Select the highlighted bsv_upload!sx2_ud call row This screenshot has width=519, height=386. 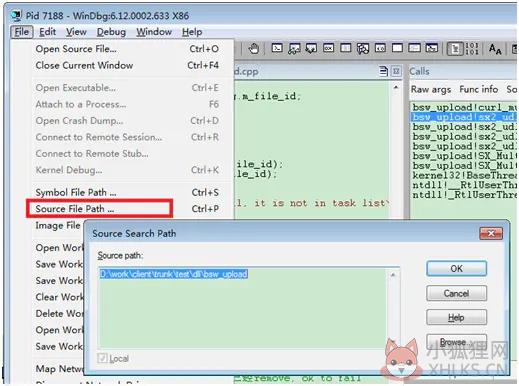(464, 117)
